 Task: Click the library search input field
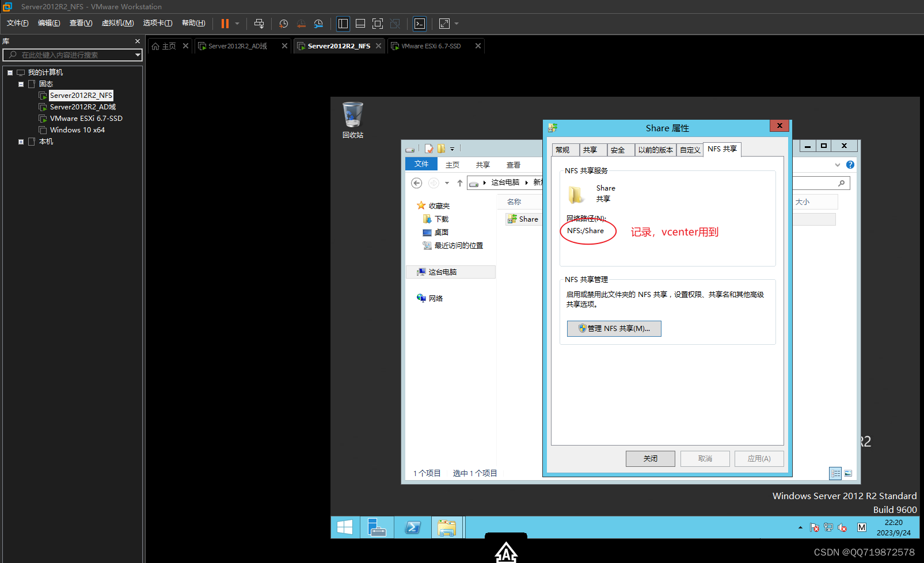[x=72, y=55]
